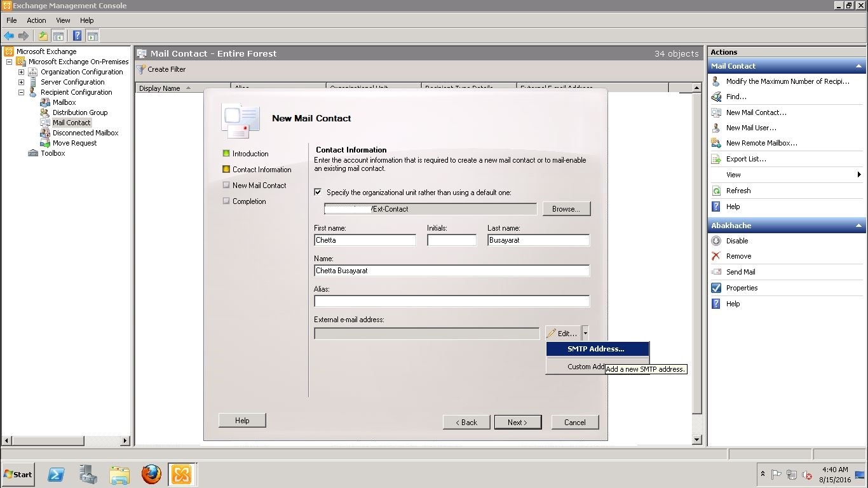This screenshot has width=868, height=488.
Task: Click the First name input field
Action: coord(365,240)
